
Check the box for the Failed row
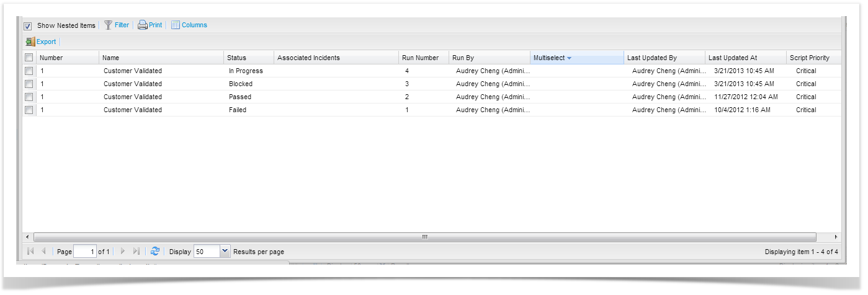point(29,110)
